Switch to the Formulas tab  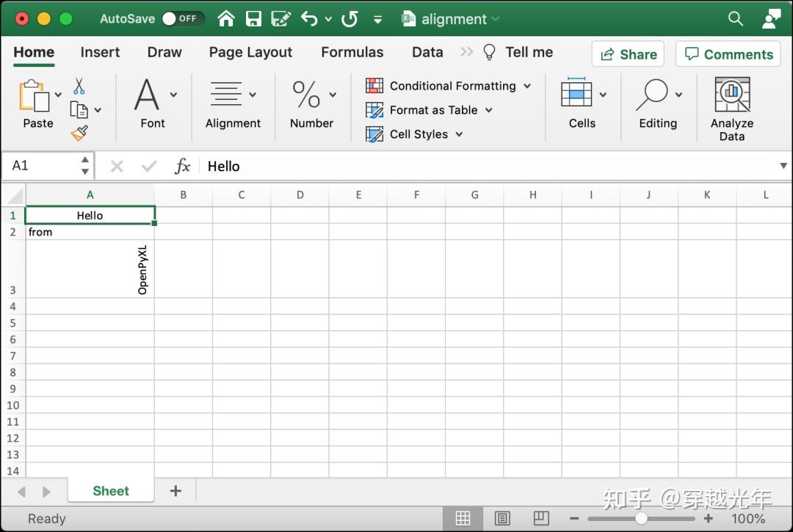pos(352,52)
